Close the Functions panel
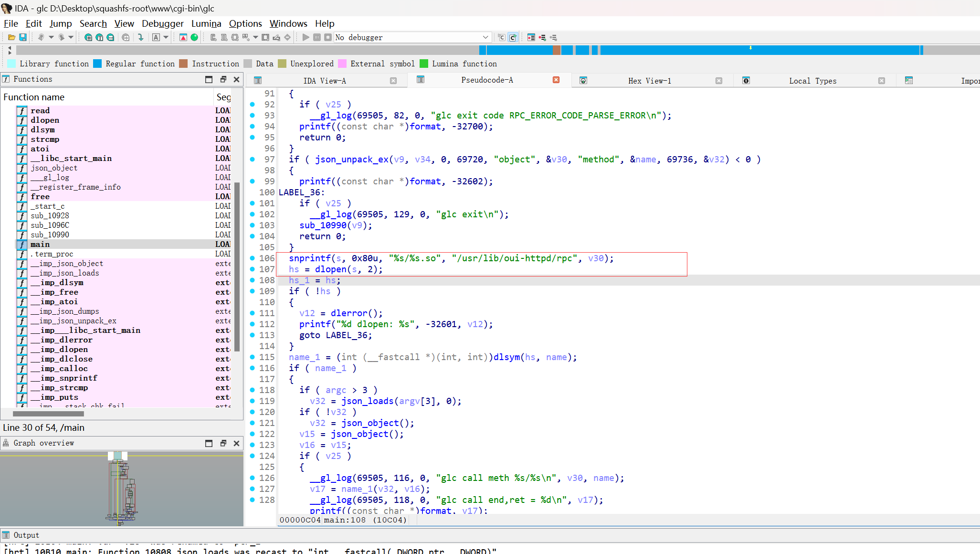Image resolution: width=980 pixels, height=554 pixels. click(236, 79)
